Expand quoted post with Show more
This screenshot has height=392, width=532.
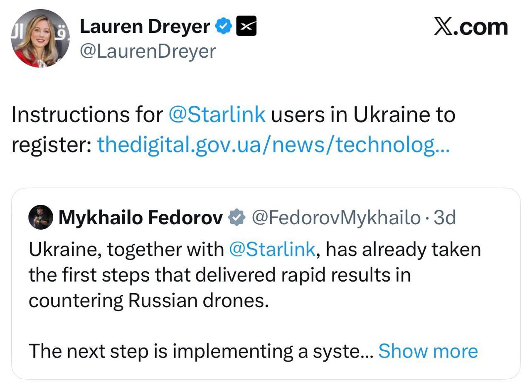click(428, 351)
